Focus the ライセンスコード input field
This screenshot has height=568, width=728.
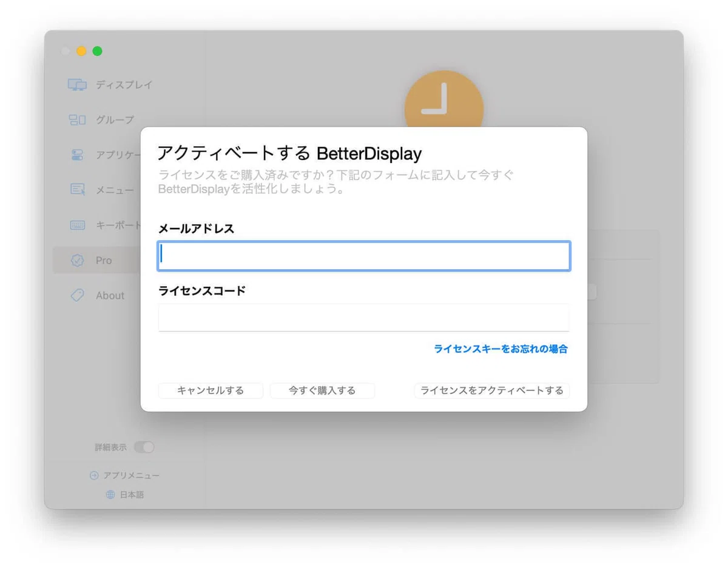click(x=364, y=318)
